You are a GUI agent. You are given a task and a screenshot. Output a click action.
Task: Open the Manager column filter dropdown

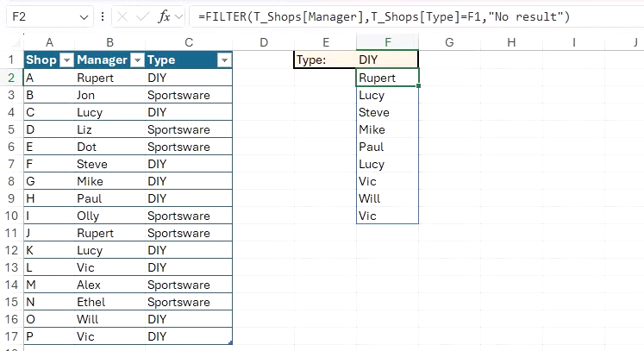137,60
